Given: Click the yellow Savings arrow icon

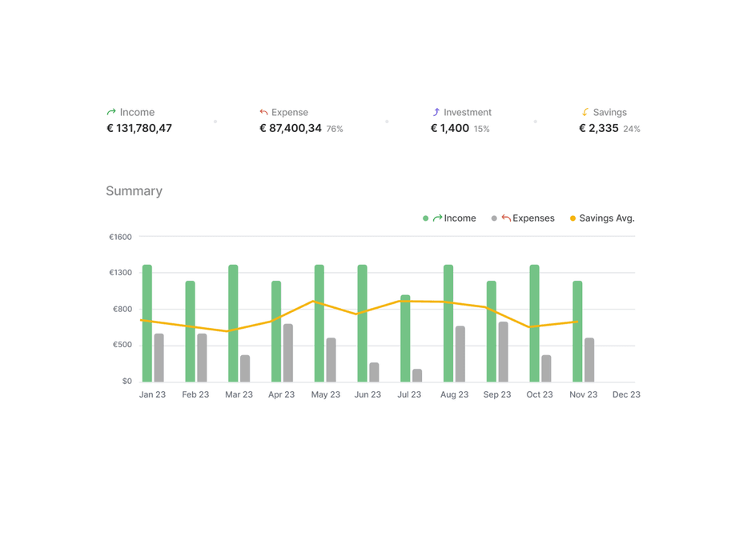Looking at the screenshot, I should click(585, 113).
